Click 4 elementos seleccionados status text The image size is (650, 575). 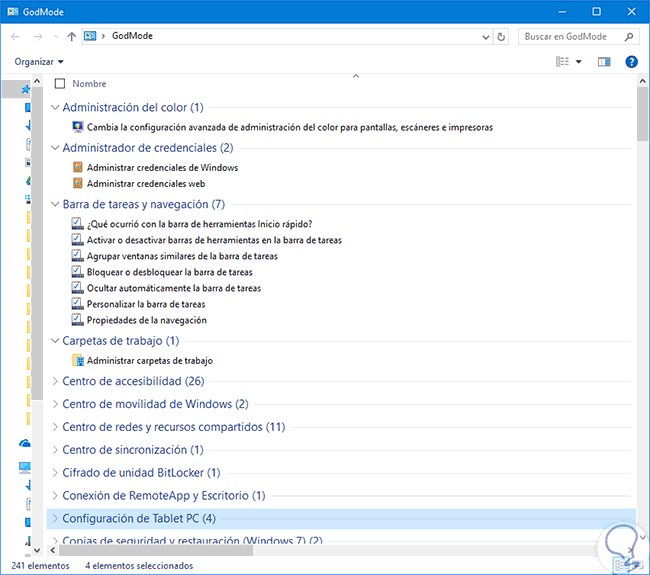point(139,565)
